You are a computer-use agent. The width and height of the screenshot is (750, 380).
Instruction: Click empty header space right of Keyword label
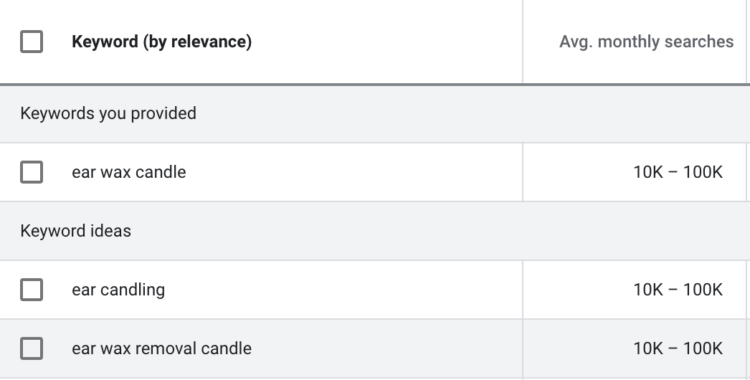tap(386, 42)
